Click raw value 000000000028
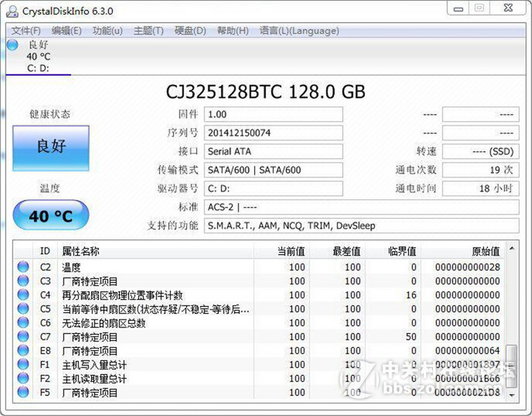Image resolution: width=532 pixels, height=416 pixels. click(467, 268)
